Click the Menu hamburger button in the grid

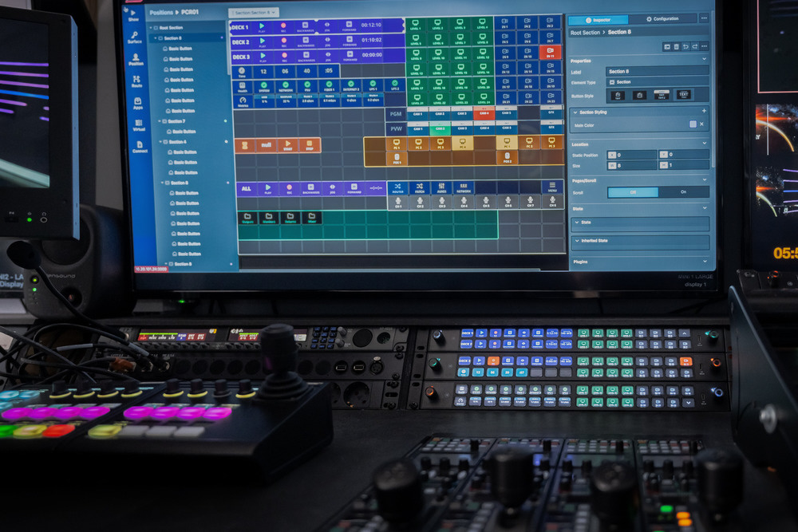click(x=552, y=190)
